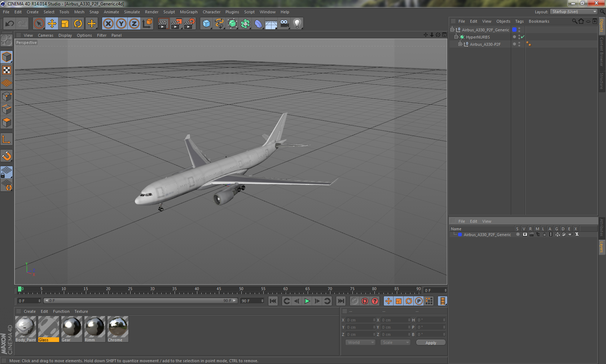Toggle Autokeying button
This screenshot has height=364, width=606.
pyautogui.click(x=365, y=301)
